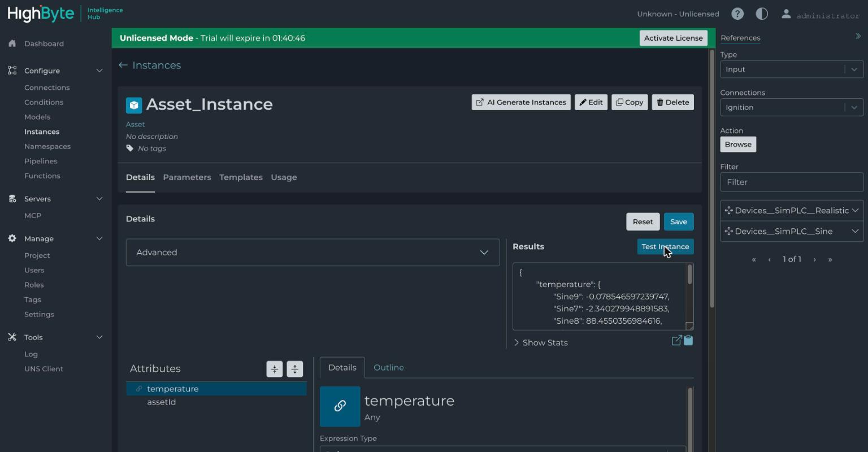Open the Type dropdown set to Input
The width and height of the screenshot is (868, 452).
coord(792,69)
